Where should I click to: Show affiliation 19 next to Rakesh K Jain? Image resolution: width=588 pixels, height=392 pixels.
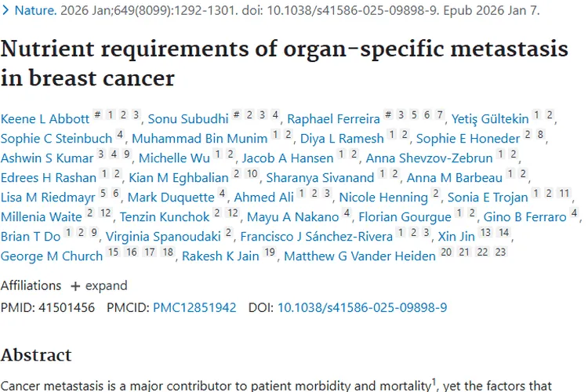(270, 252)
